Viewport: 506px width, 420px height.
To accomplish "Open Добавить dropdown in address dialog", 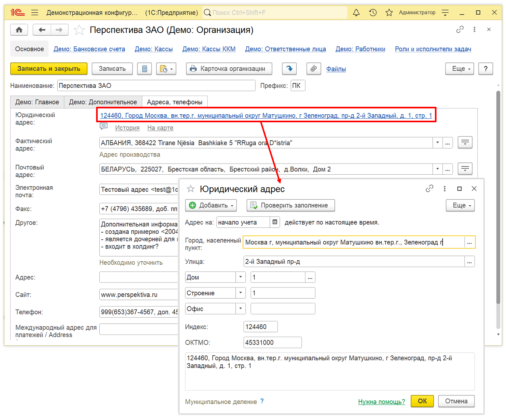I will (211, 205).
